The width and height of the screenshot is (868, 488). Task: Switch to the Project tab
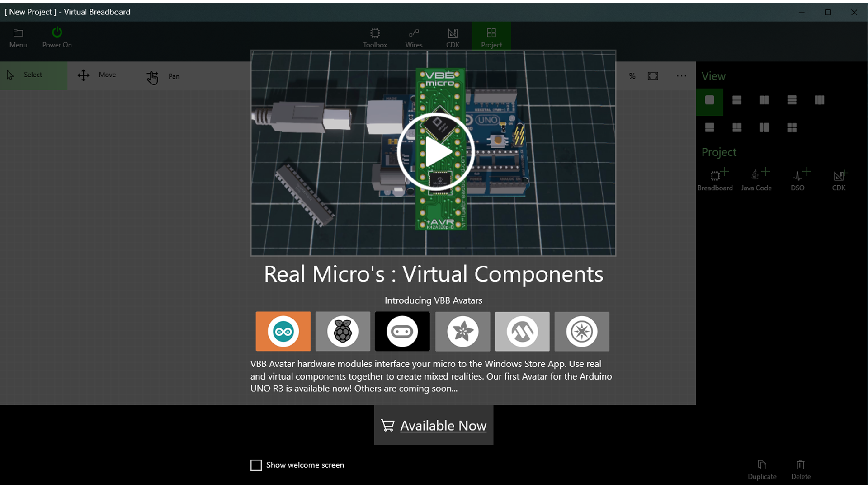click(x=491, y=38)
